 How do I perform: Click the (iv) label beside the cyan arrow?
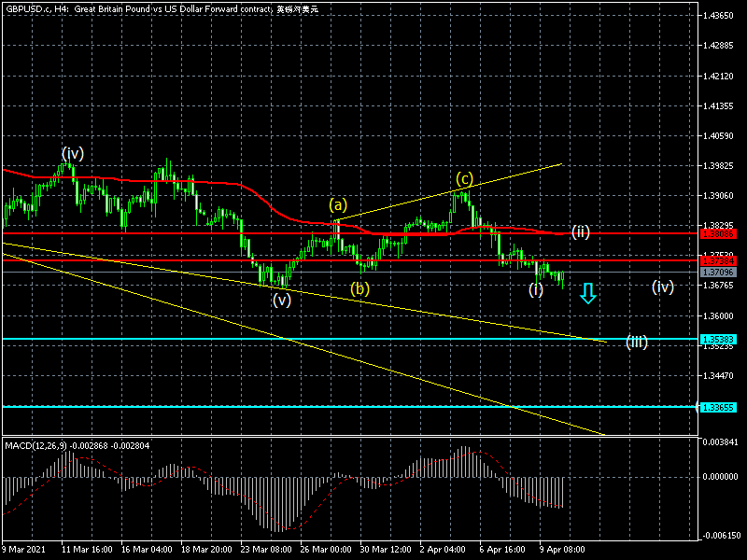663,287
